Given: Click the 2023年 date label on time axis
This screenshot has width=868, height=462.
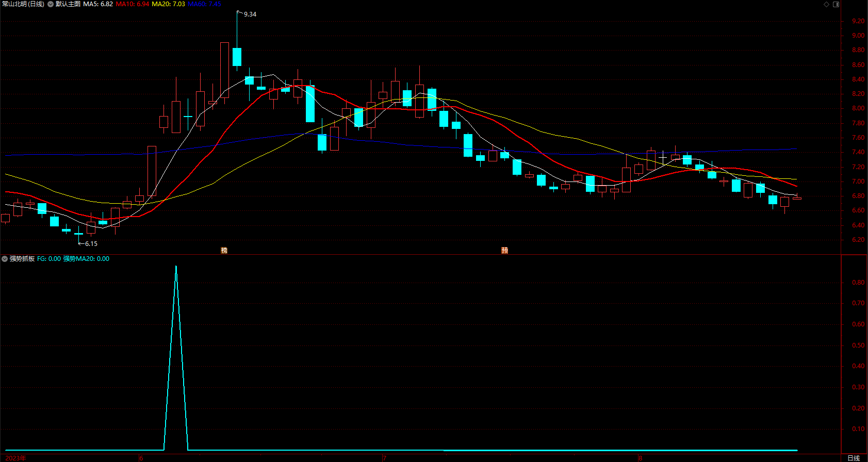Looking at the screenshot, I should (x=15, y=458).
